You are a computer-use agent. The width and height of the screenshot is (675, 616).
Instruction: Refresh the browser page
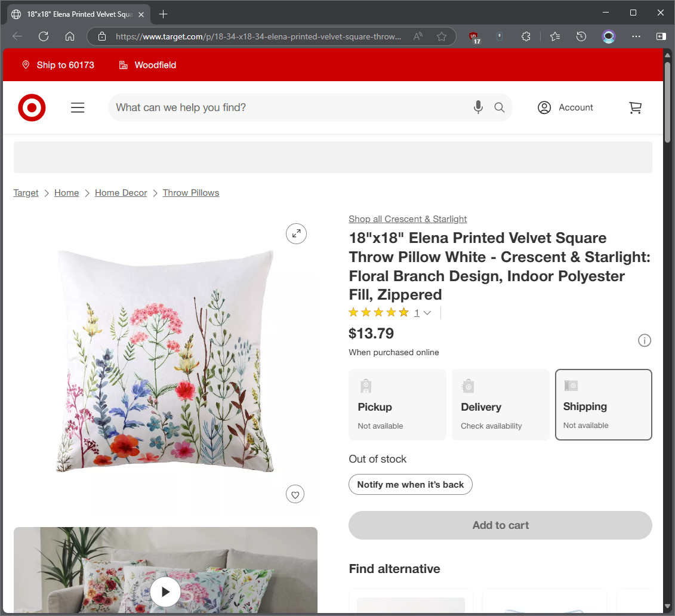coord(44,36)
